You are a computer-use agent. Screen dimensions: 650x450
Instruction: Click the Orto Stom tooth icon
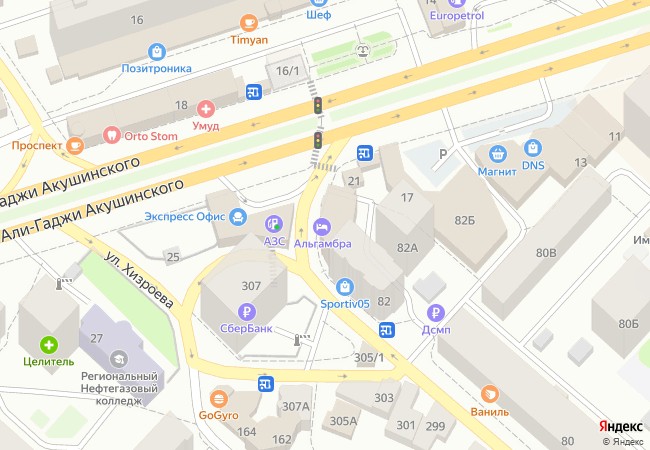click(112, 135)
